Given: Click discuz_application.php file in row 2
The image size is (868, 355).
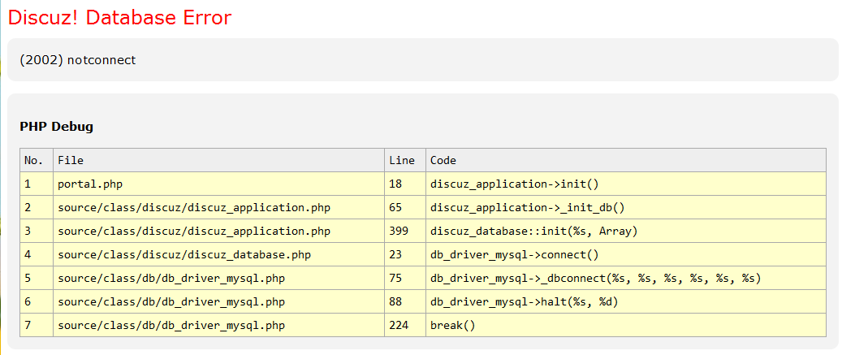Looking at the screenshot, I should [x=218, y=207].
